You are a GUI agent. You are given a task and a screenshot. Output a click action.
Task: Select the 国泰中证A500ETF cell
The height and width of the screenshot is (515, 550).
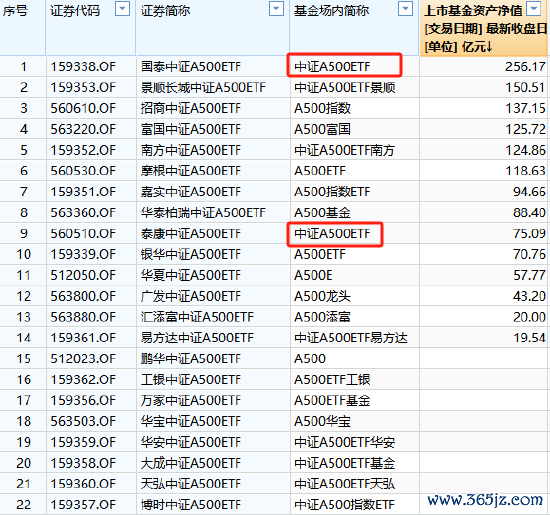[213, 66]
